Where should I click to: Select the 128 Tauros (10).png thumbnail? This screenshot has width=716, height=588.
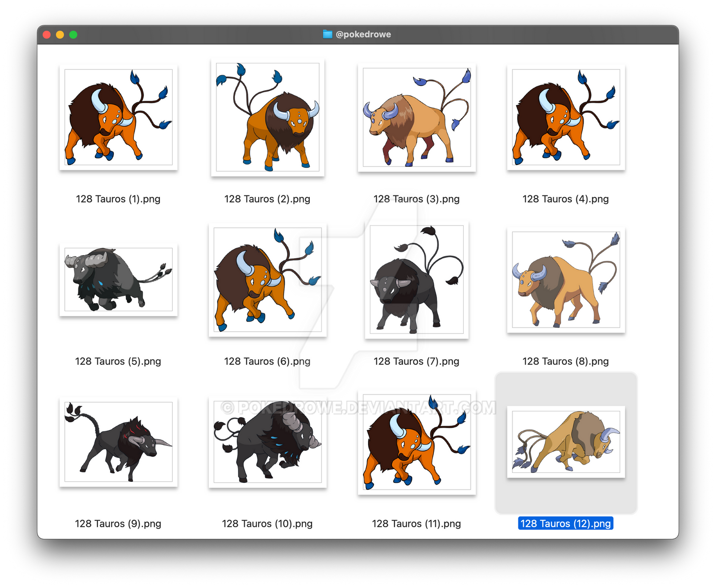[x=268, y=442]
